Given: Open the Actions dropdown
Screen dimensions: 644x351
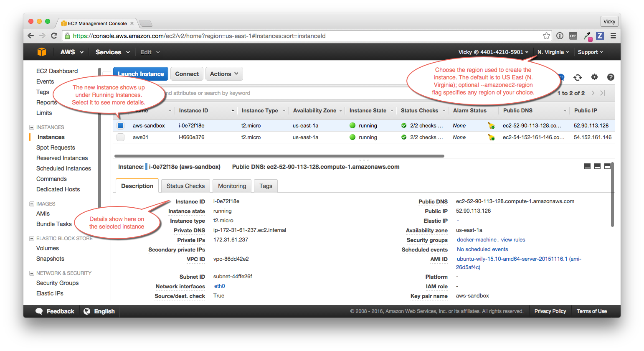Looking at the screenshot, I should [x=224, y=74].
